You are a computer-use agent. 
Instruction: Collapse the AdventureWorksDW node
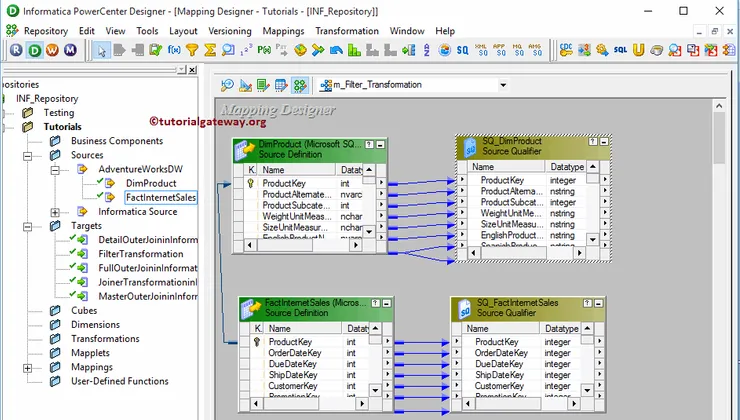tap(55, 169)
